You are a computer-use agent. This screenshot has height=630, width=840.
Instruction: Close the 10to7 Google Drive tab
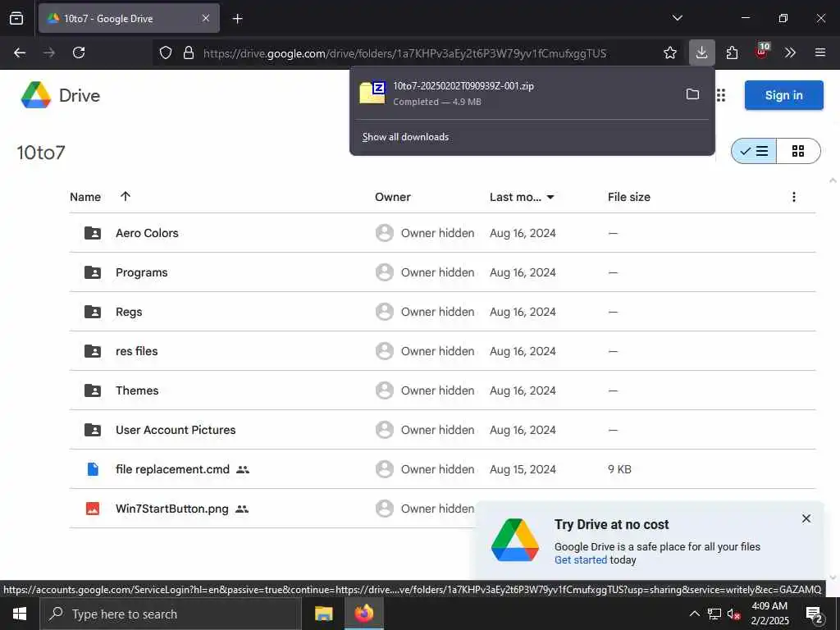point(206,18)
